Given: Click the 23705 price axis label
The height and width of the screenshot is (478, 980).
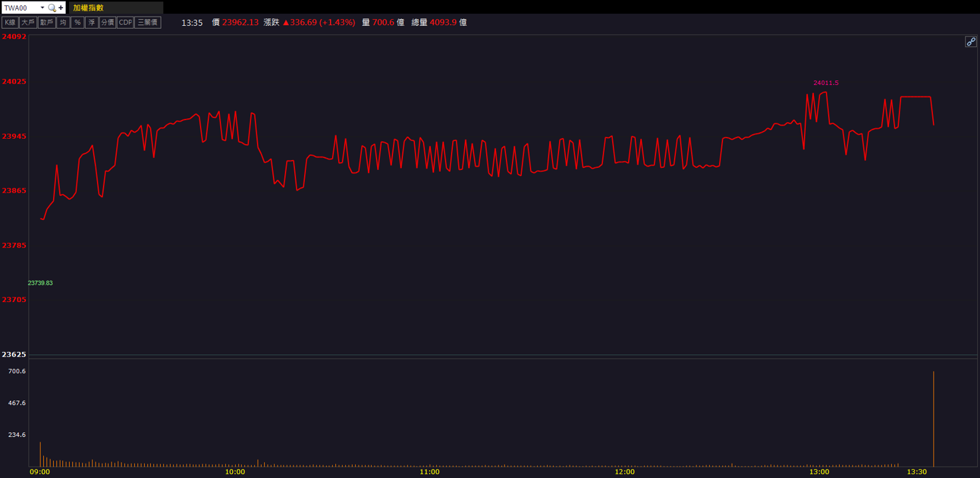Looking at the screenshot, I should (14, 299).
